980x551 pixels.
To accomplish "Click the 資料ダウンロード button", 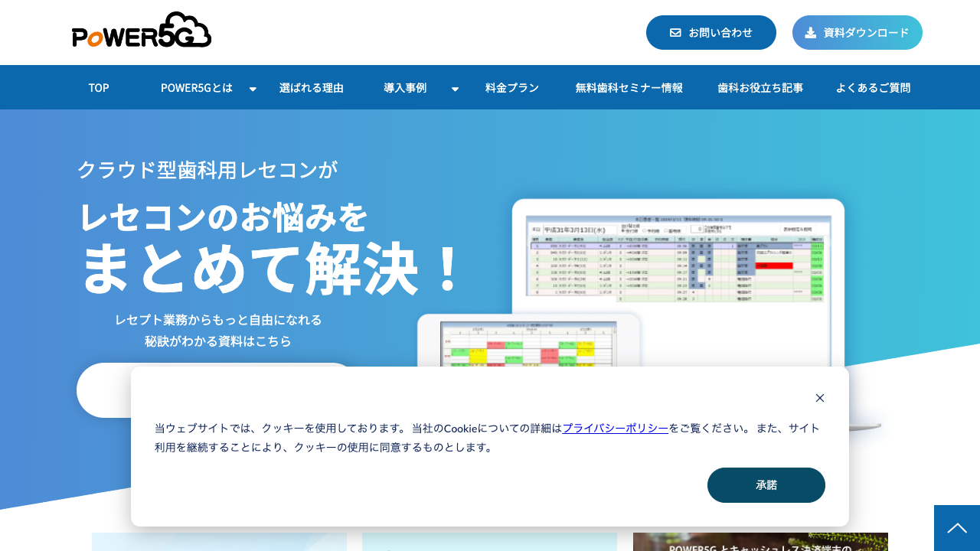I will tap(857, 32).
